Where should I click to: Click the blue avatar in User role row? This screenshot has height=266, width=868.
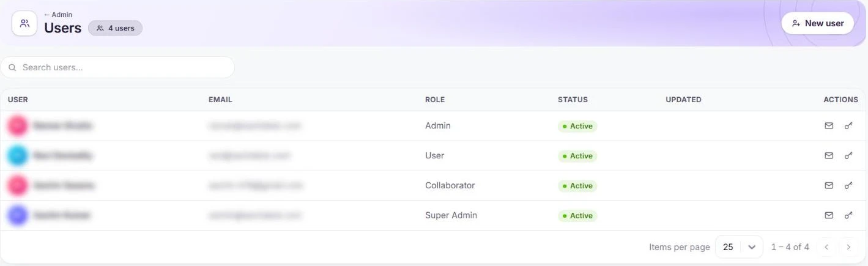(x=18, y=155)
